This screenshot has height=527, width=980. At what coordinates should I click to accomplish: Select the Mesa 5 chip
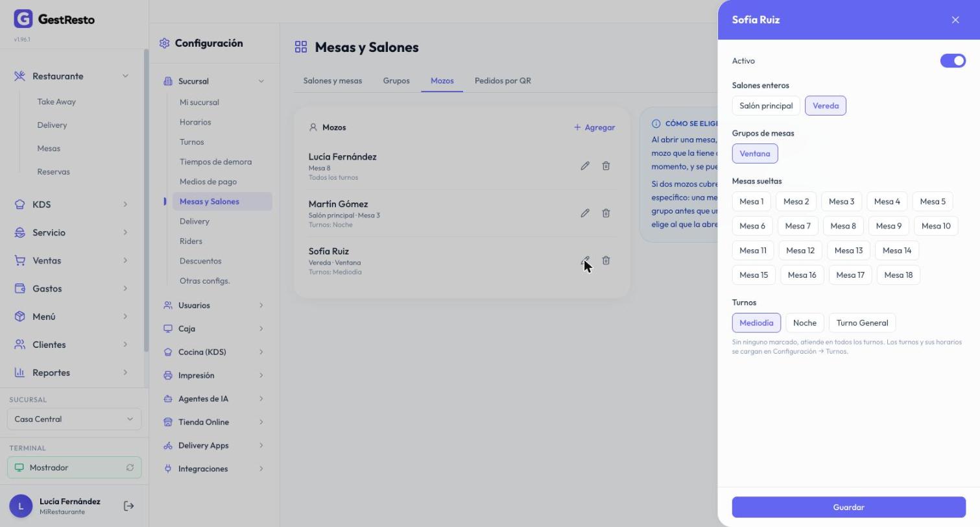coord(933,202)
